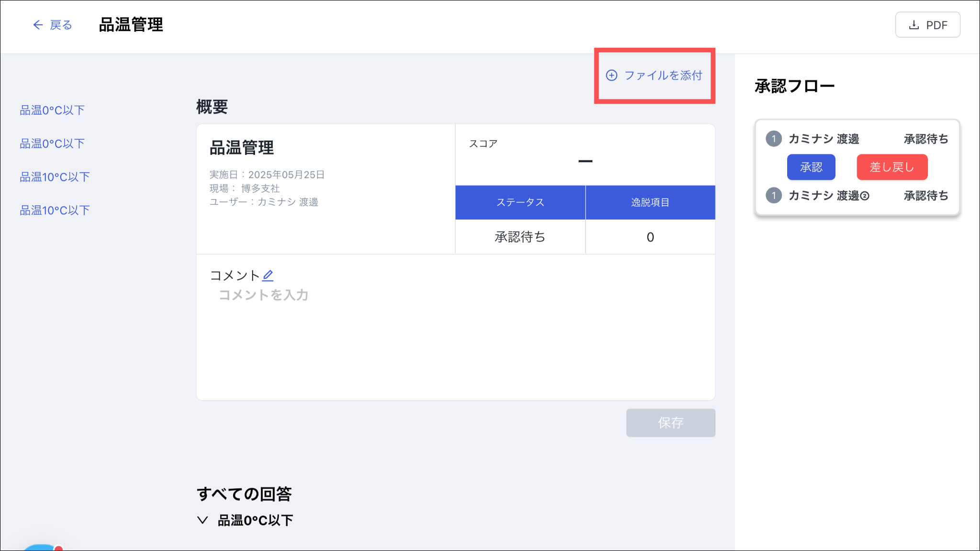Click step 1 circle for カミナシ 渡邊
980x551 pixels.
(774, 139)
